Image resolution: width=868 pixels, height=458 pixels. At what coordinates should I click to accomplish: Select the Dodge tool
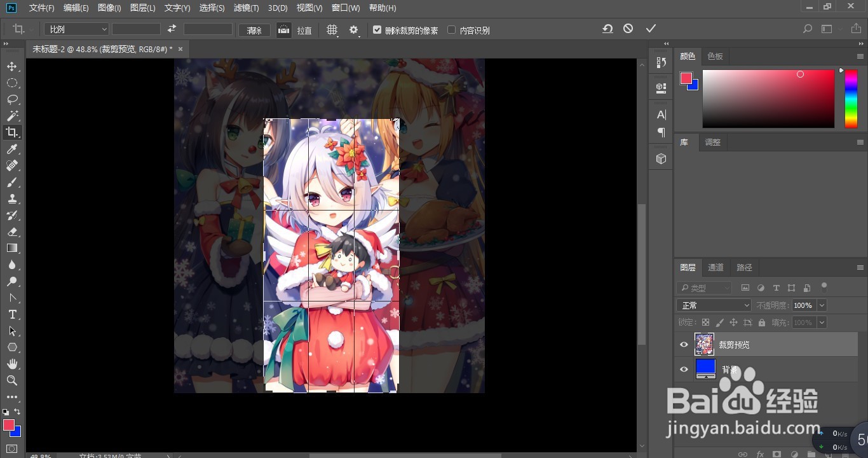(x=12, y=282)
